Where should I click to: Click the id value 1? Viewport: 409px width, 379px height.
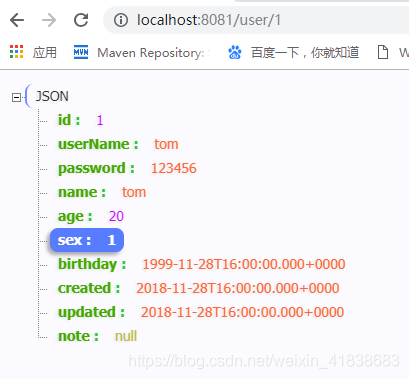(100, 120)
